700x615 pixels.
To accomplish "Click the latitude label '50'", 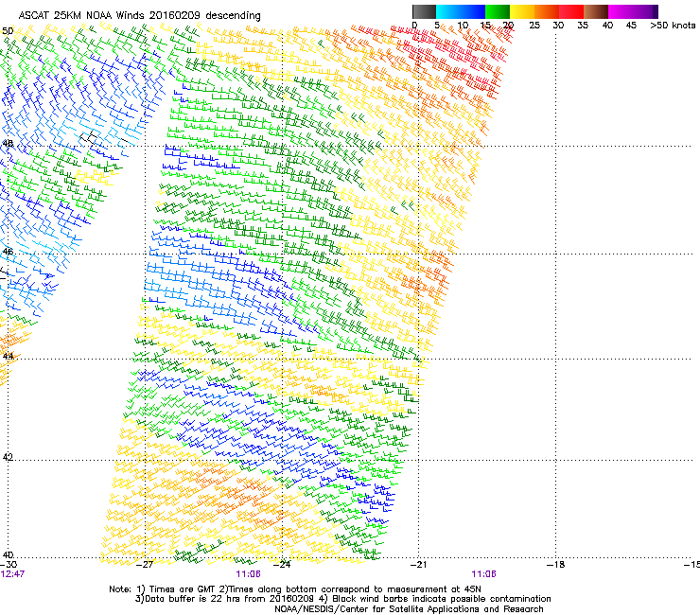I will (8, 31).
